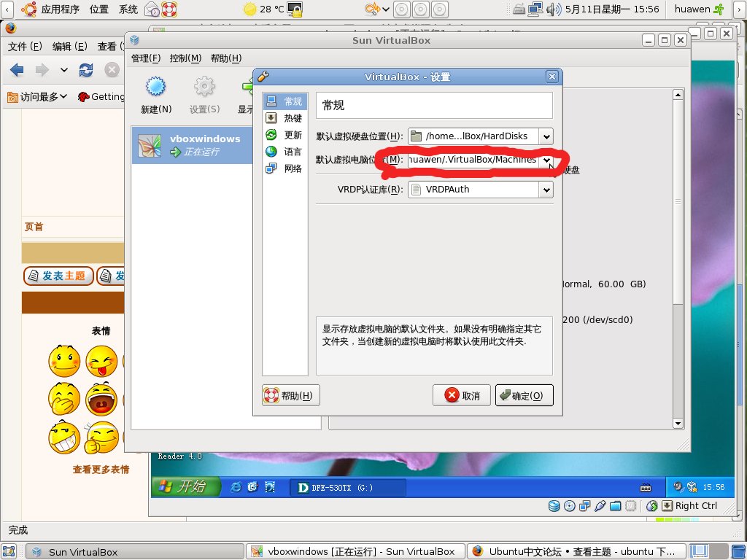
Task: Click the mail envelope launcher in top panel
Action: pyautogui.click(x=152, y=9)
